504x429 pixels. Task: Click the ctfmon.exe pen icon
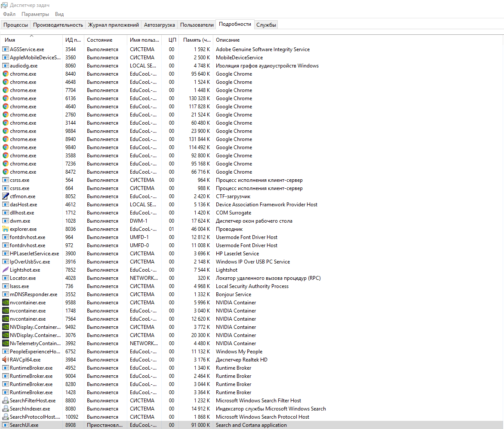pyautogui.click(x=6, y=196)
